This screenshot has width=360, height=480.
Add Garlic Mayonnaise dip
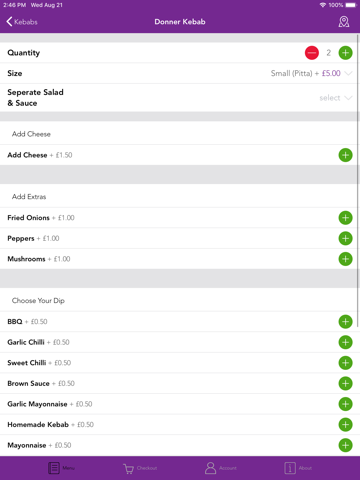pyautogui.click(x=345, y=404)
